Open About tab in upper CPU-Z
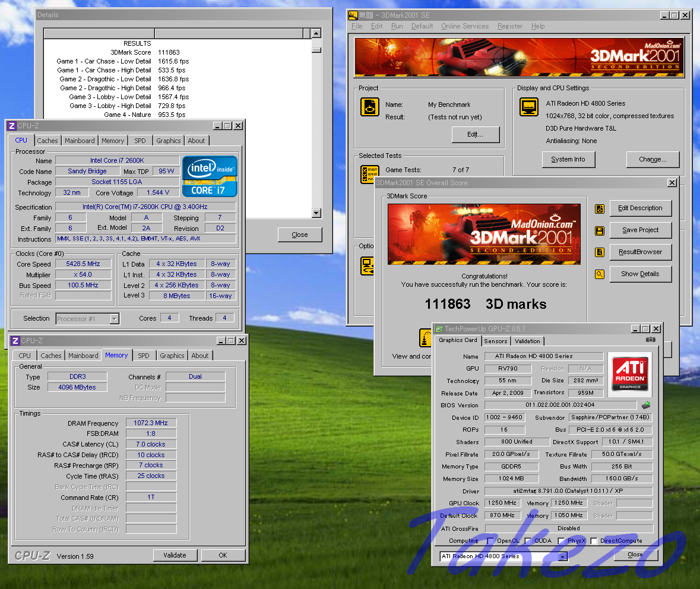 tap(197, 141)
